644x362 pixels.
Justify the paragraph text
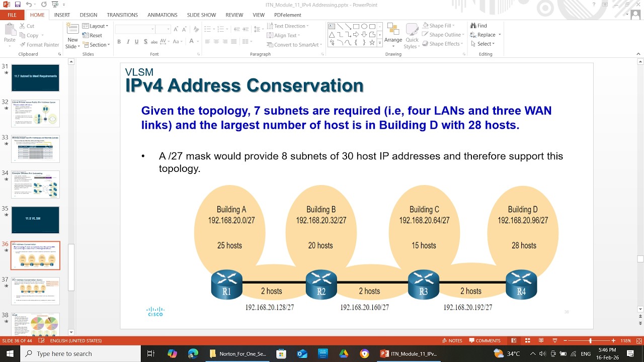coord(235,42)
